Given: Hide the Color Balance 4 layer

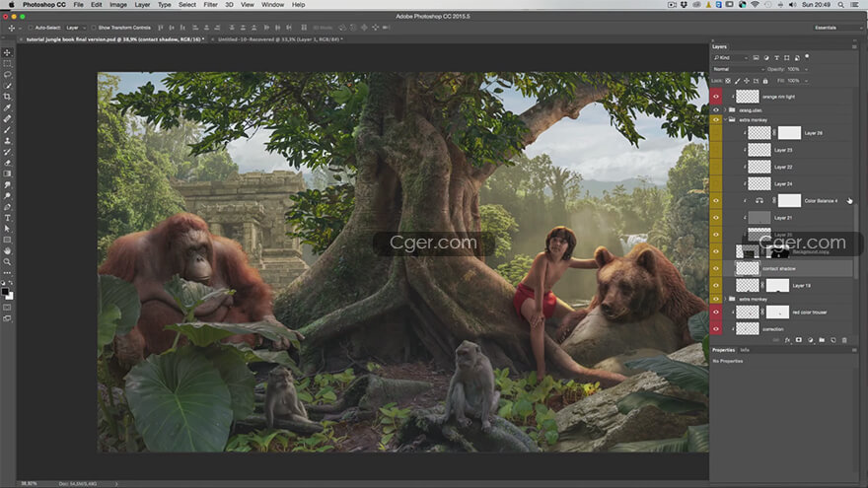Looking at the screenshot, I should 716,200.
